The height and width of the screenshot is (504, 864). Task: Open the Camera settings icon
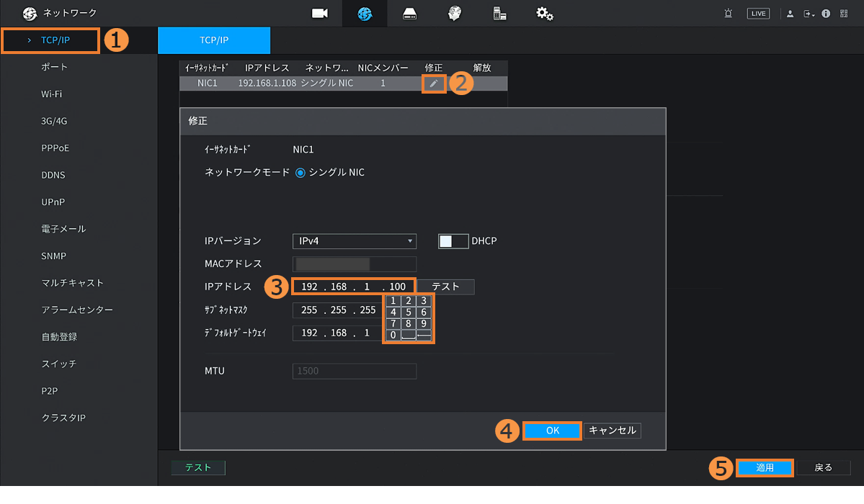319,14
